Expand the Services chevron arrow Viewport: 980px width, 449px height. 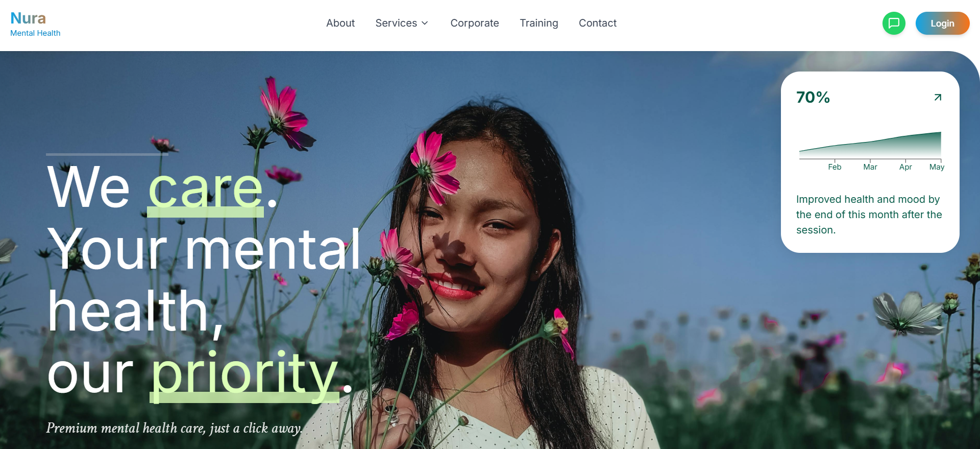pyautogui.click(x=425, y=23)
